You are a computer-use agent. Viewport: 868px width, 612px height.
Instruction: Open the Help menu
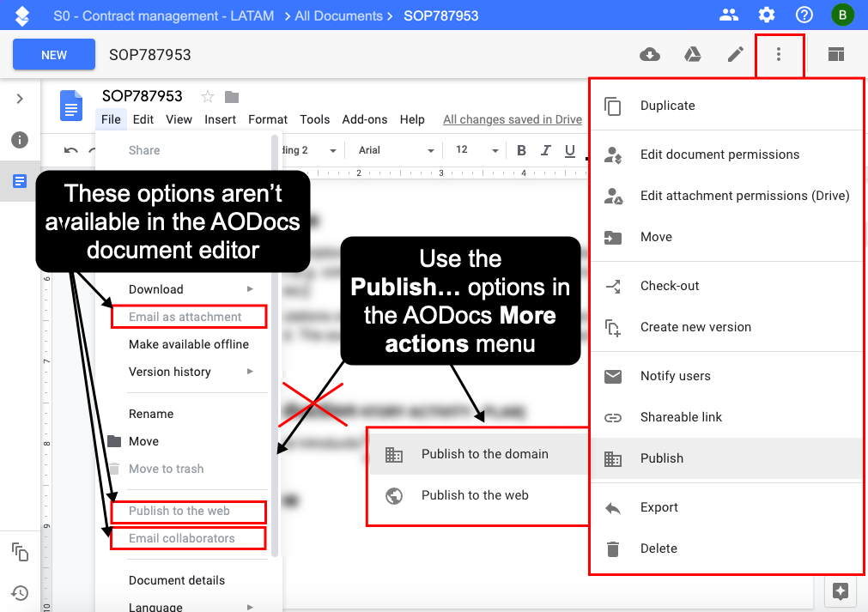(x=412, y=119)
